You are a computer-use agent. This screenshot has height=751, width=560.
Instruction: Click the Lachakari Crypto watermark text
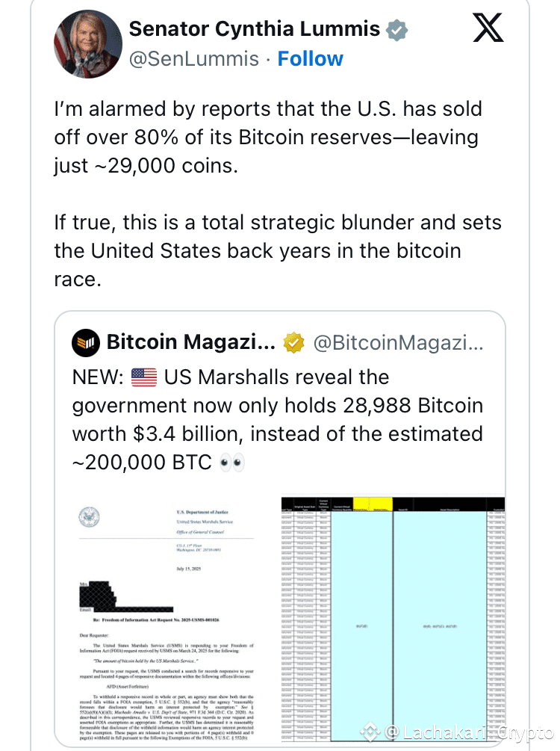(x=469, y=732)
